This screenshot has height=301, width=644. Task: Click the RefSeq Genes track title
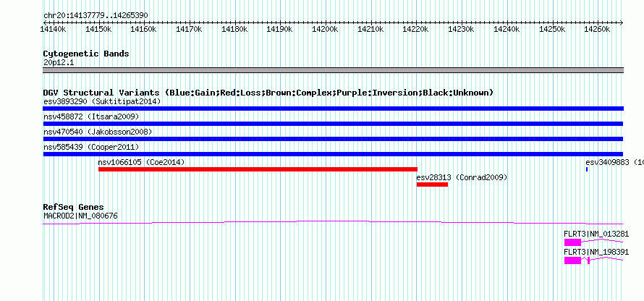(73, 207)
